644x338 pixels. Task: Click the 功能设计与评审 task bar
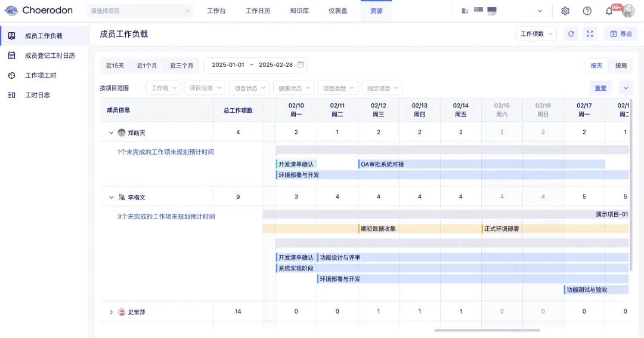coord(473,257)
